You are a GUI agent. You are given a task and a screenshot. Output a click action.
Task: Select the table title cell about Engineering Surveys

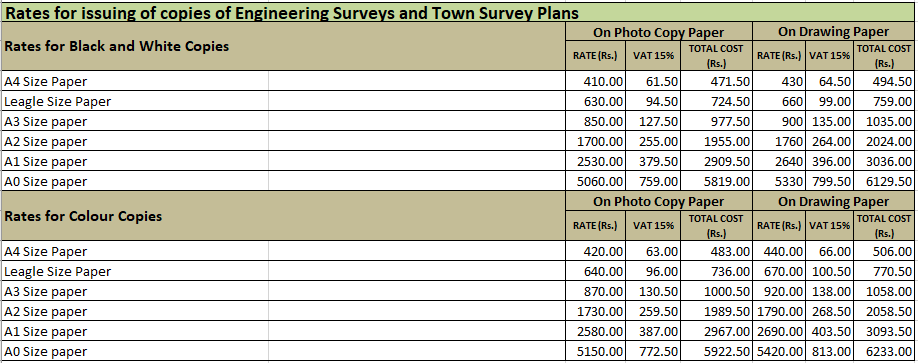459,13
